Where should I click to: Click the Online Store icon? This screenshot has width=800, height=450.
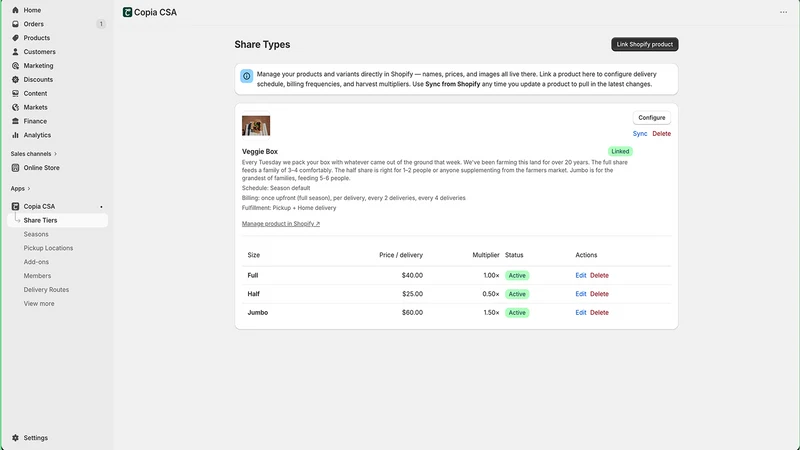tap(15, 168)
